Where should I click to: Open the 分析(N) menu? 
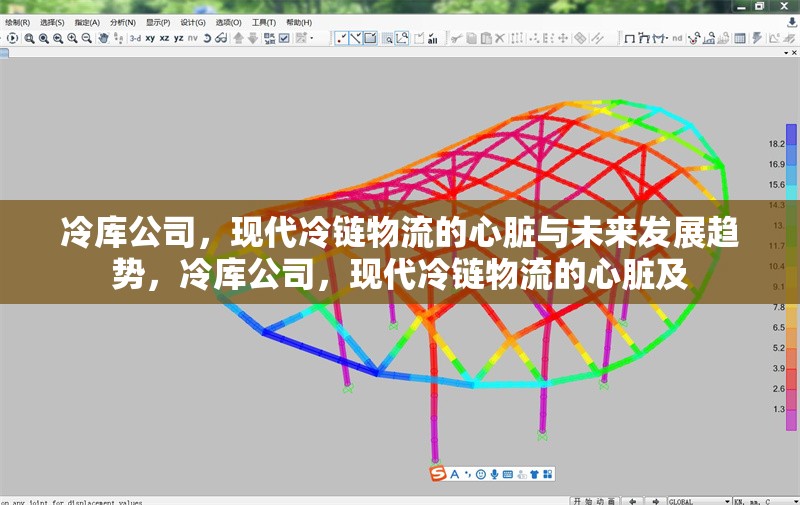(x=122, y=22)
